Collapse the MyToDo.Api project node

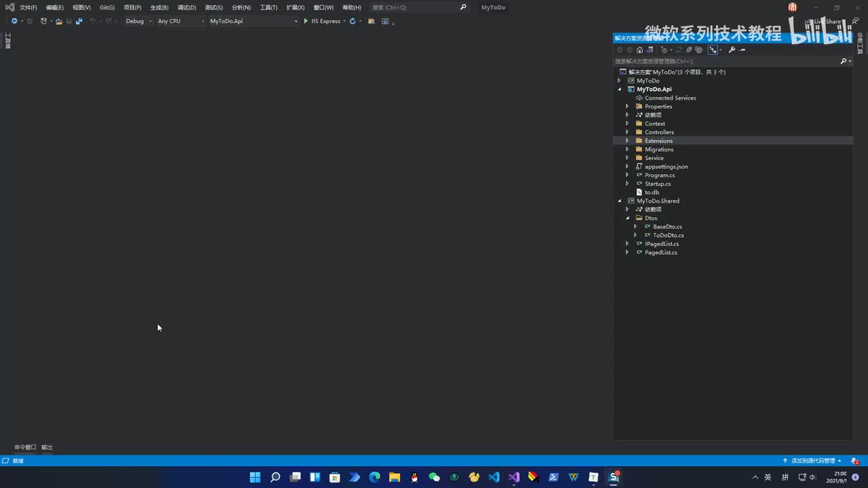coord(619,89)
